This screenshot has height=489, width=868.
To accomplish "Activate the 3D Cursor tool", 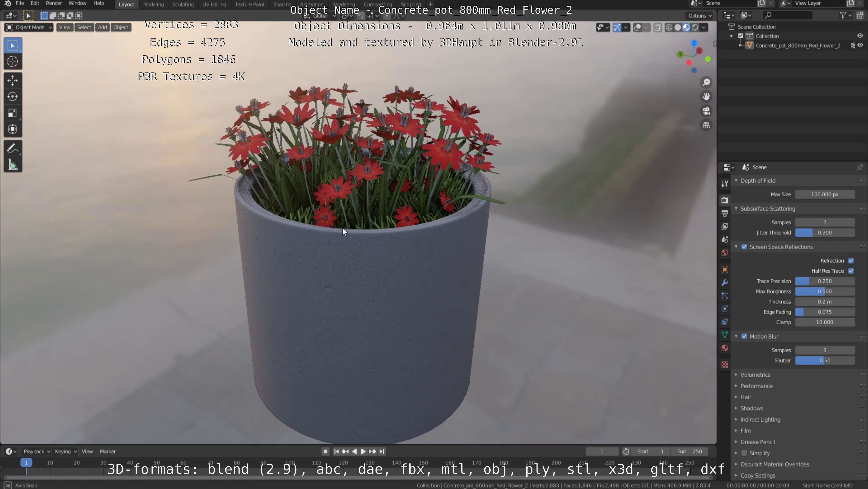I will click(13, 62).
